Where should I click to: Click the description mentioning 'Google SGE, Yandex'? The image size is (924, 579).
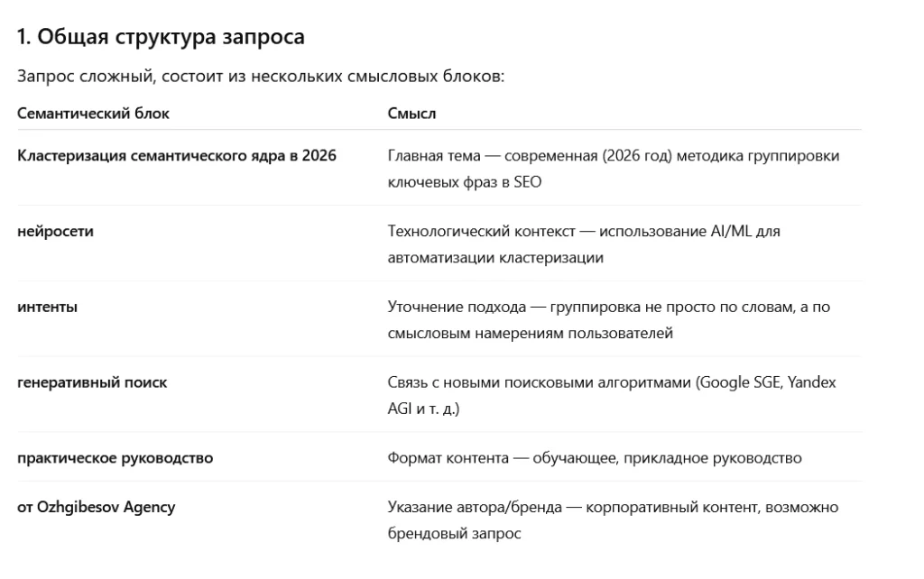[x=612, y=395]
